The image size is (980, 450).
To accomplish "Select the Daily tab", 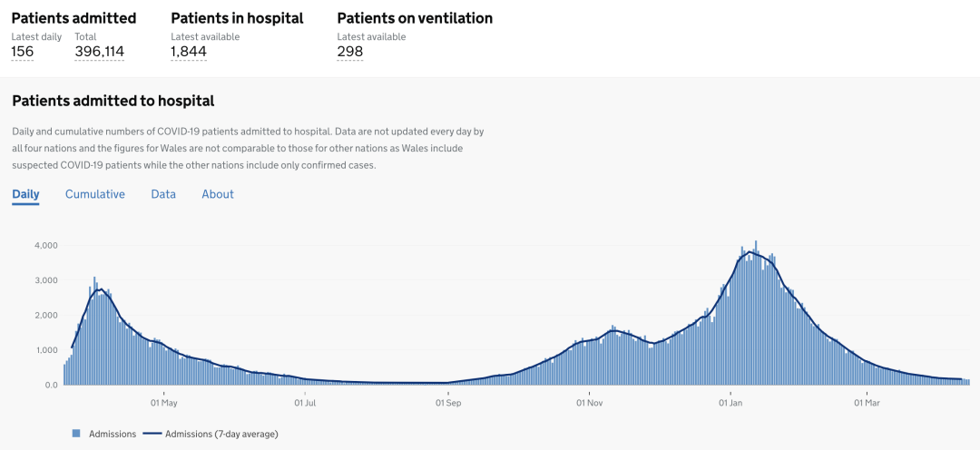I will 25,194.
